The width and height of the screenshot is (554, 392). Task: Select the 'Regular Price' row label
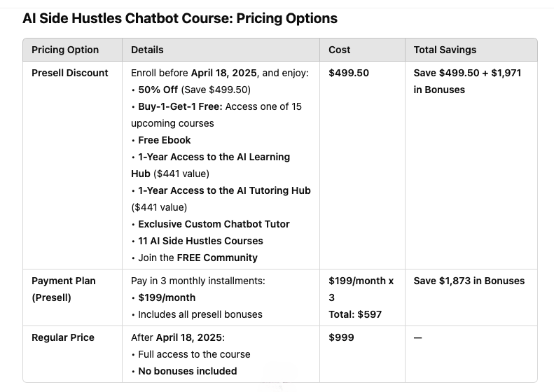63,337
